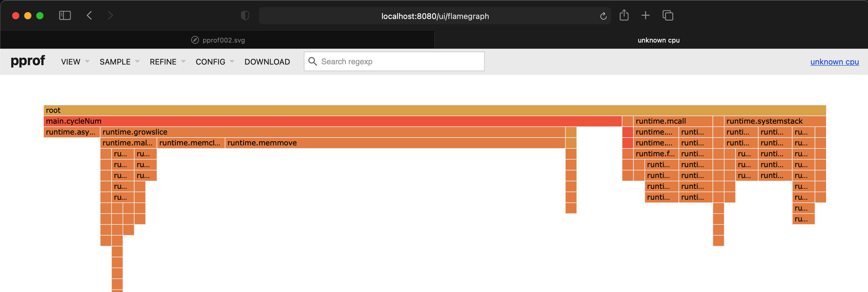Select the main.cycleNum frame
The image size is (868, 292).
pos(333,121)
